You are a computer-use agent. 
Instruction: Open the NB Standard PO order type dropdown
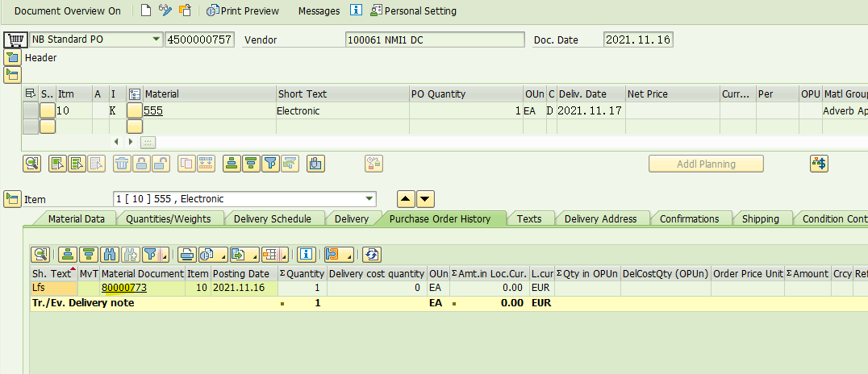pos(155,39)
